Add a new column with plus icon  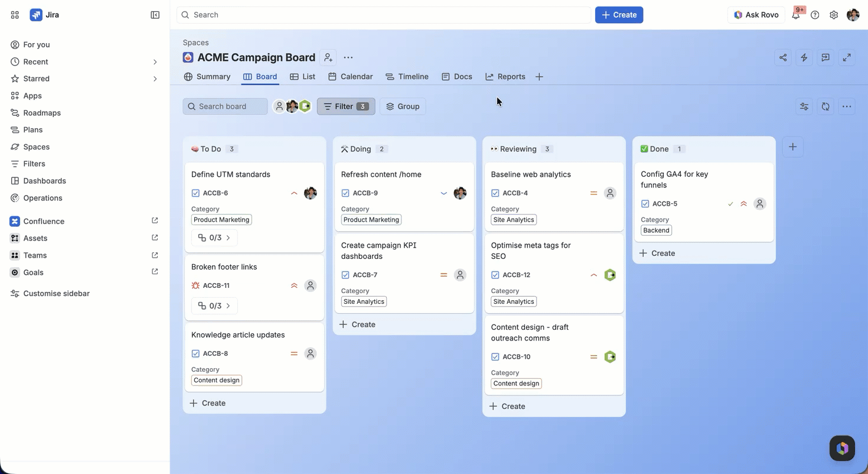[793, 147]
